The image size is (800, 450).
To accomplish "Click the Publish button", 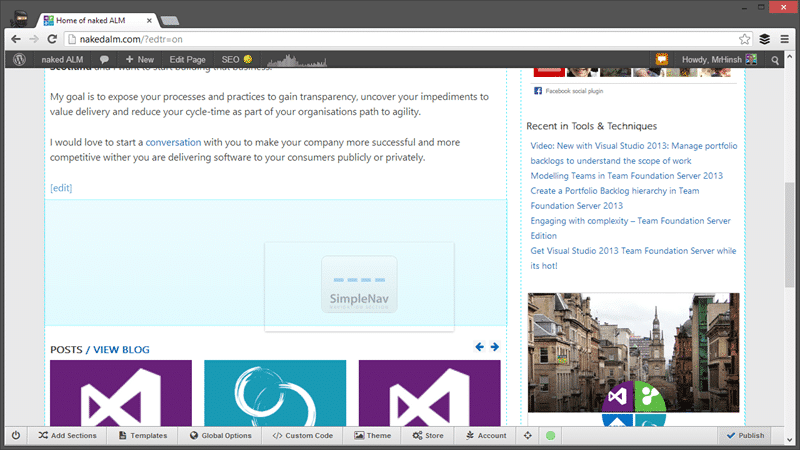I will (745, 435).
